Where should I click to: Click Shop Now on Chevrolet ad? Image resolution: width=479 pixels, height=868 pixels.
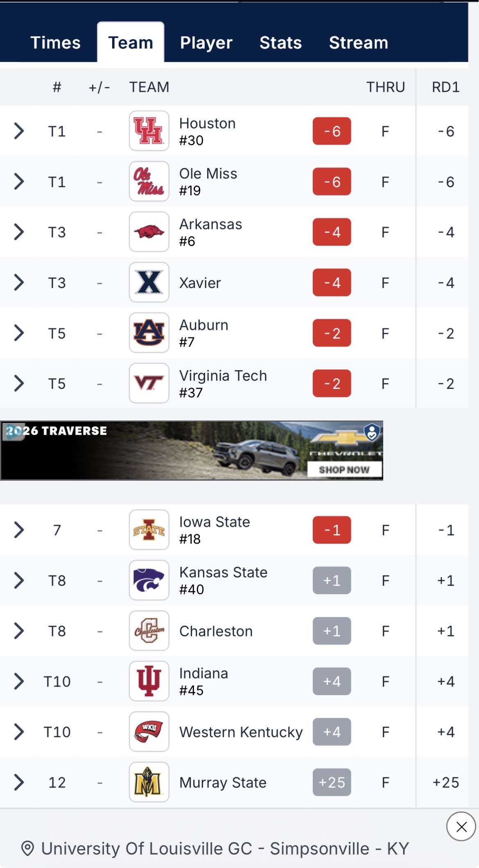pyautogui.click(x=344, y=470)
